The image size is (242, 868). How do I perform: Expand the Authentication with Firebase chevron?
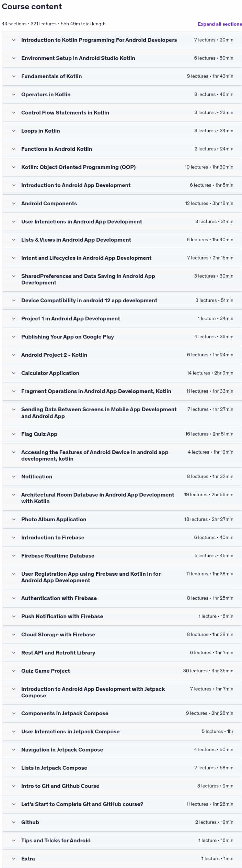point(14,598)
